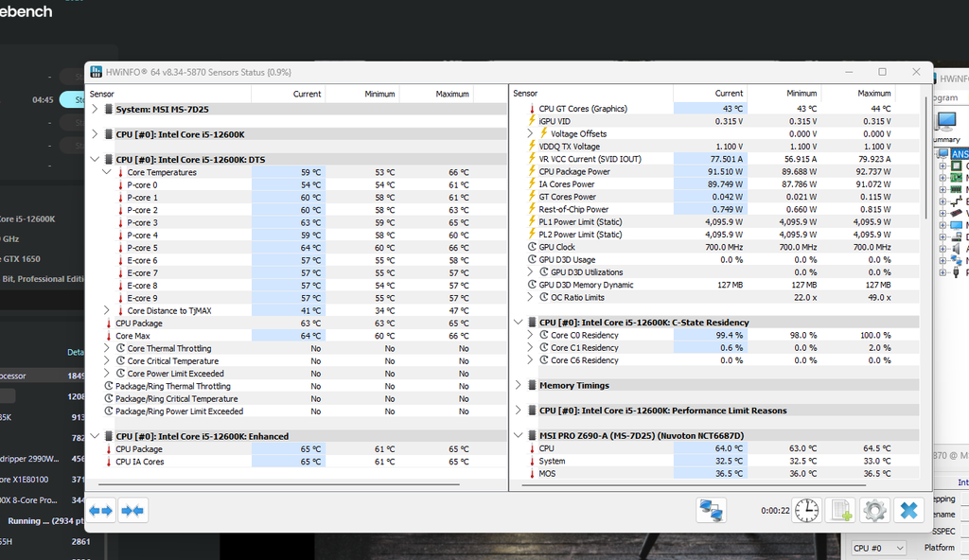This screenshot has width=969, height=560.
Task: Click lightning icon beside PL1 Power Limit
Action: pyautogui.click(x=532, y=221)
